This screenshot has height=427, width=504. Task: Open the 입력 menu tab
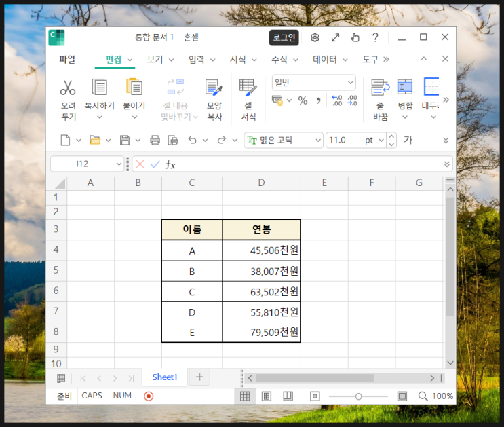[x=197, y=60]
